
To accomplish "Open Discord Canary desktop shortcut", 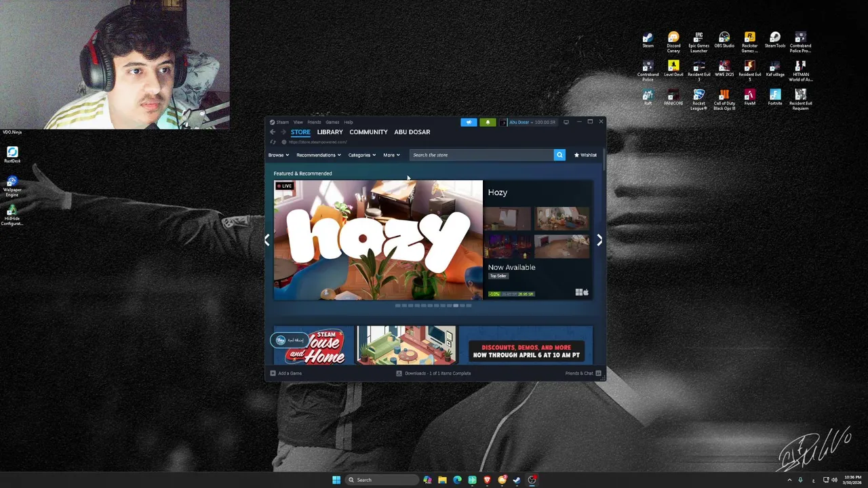I will (673, 42).
